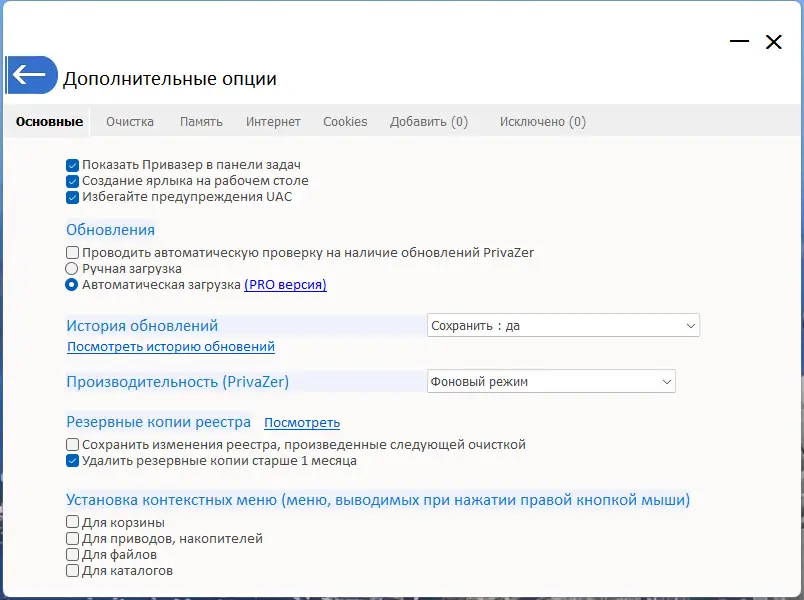Switch to the Очистка tab
Screen dimensions: 804x600
pyautogui.click(x=129, y=120)
